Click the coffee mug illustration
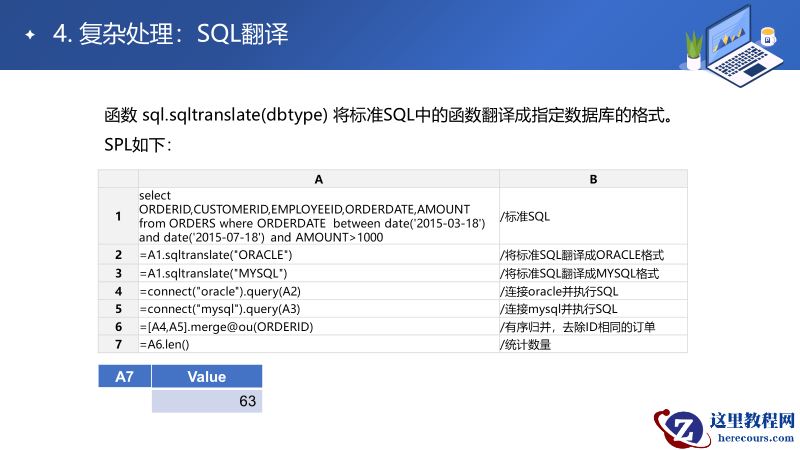The height and width of the screenshot is (450, 800). coord(768,37)
